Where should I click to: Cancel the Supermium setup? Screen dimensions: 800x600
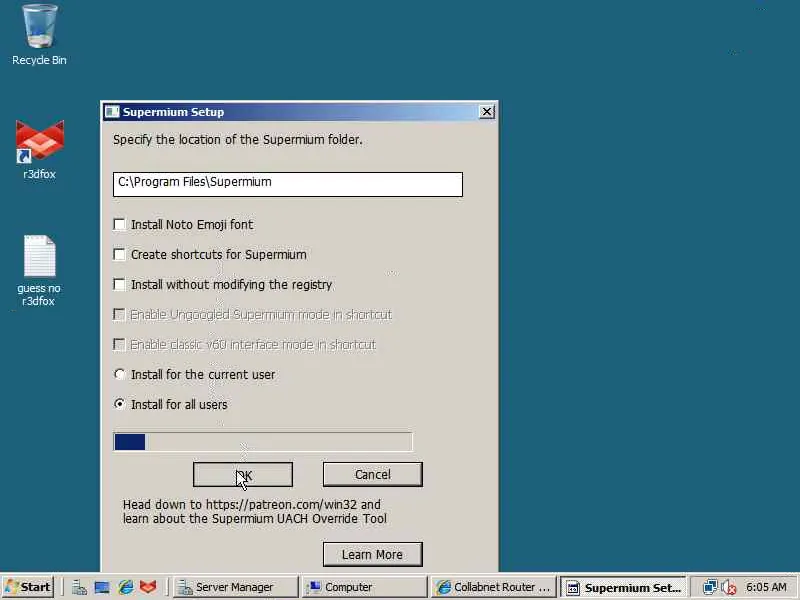[x=372, y=474]
